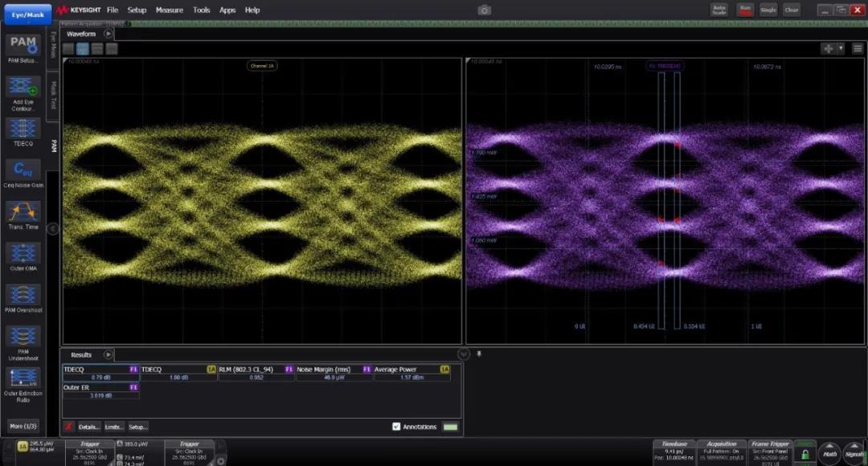Collapse the left measurement sidebar arrow
The image size is (868, 466).
[52, 229]
